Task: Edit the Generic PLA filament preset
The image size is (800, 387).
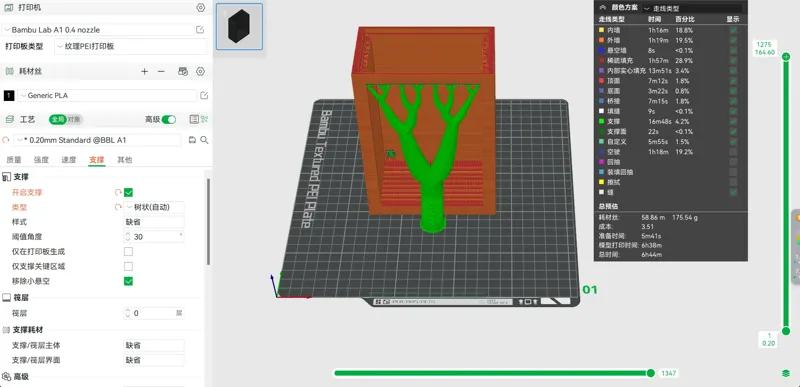Action: point(204,95)
